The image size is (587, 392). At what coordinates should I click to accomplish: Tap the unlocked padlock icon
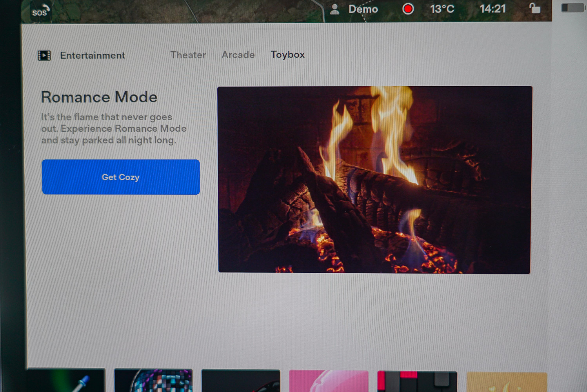tap(534, 8)
